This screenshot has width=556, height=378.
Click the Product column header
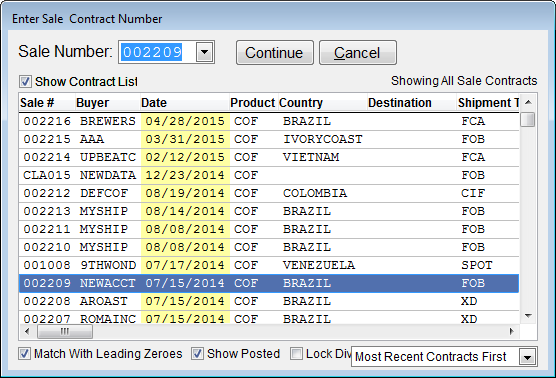pyautogui.click(x=253, y=103)
